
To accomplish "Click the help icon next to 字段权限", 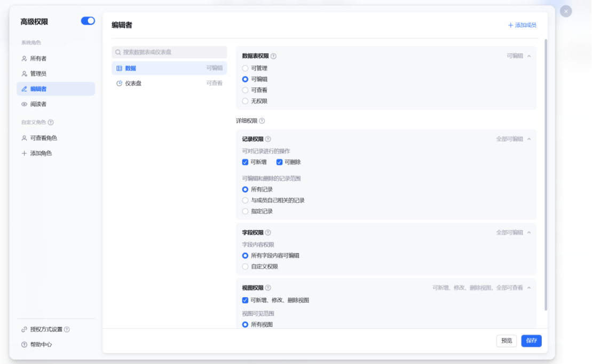I will coord(268,233).
